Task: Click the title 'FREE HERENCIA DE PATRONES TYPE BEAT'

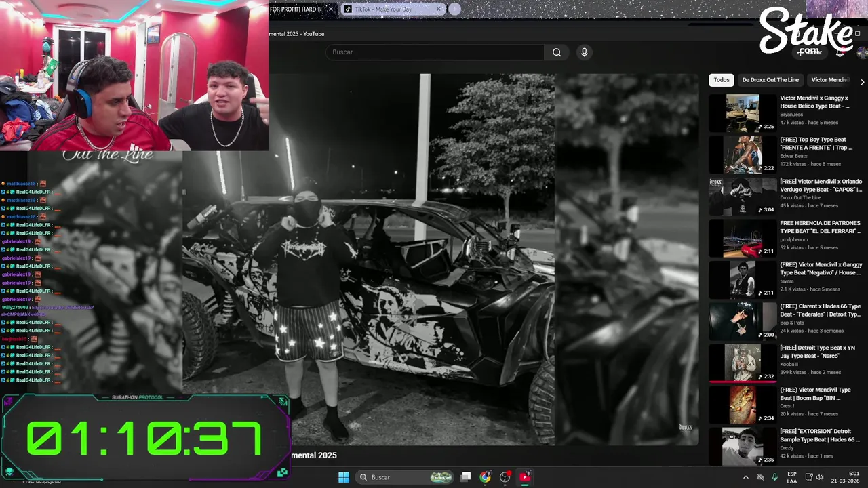Action: click(821, 227)
